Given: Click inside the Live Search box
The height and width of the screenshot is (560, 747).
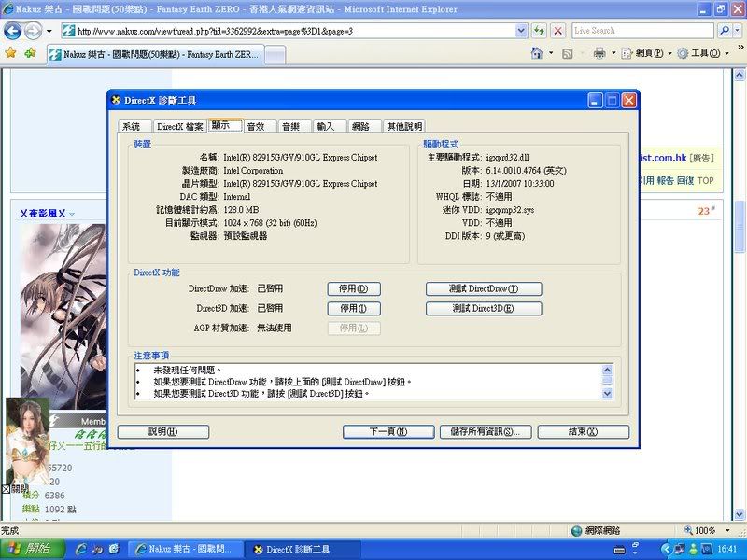Looking at the screenshot, I should [x=642, y=31].
